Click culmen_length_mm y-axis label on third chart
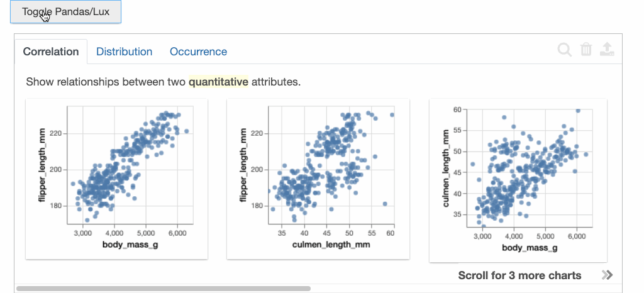The image size is (644, 293). (x=446, y=169)
